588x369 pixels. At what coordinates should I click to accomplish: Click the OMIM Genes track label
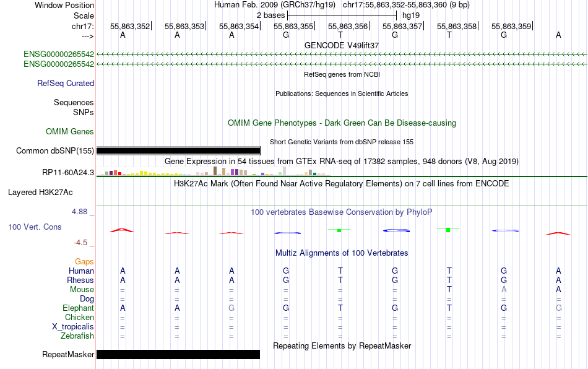[70, 132]
